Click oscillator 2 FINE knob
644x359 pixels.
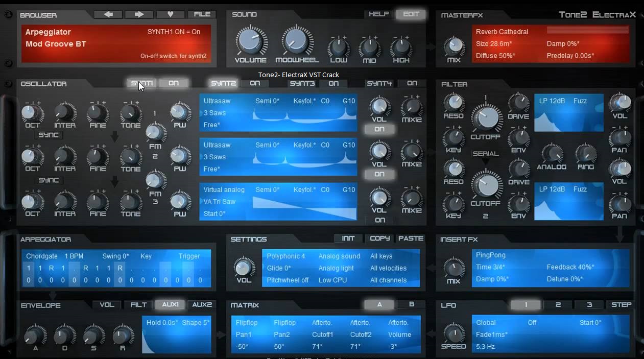point(98,156)
